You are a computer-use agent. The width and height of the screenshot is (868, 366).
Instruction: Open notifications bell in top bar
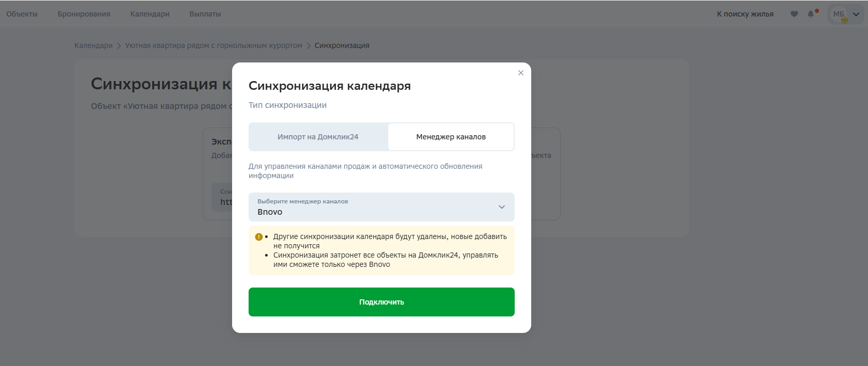point(811,14)
